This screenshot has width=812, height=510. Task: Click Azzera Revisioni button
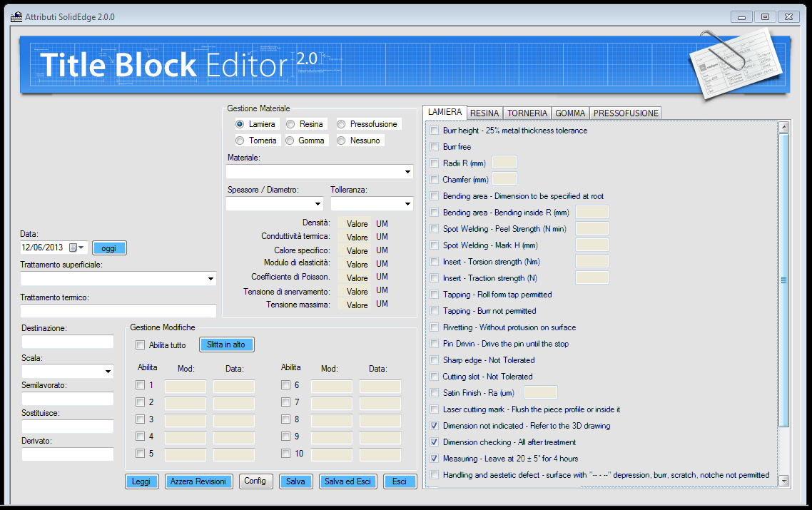198,481
